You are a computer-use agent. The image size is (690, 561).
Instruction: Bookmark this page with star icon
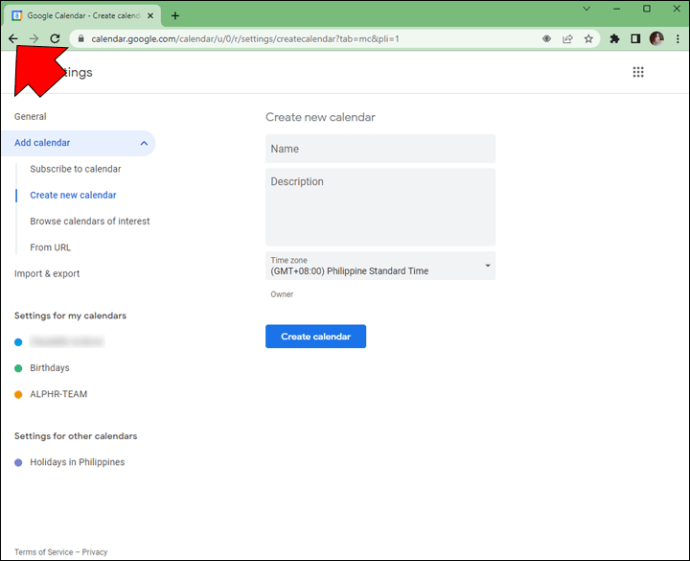point(589,39)
